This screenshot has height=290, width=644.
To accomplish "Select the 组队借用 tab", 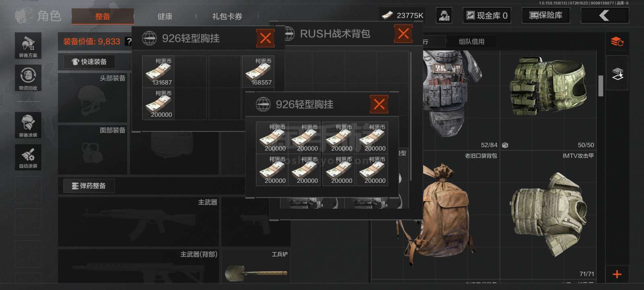I will click(472, 41).
